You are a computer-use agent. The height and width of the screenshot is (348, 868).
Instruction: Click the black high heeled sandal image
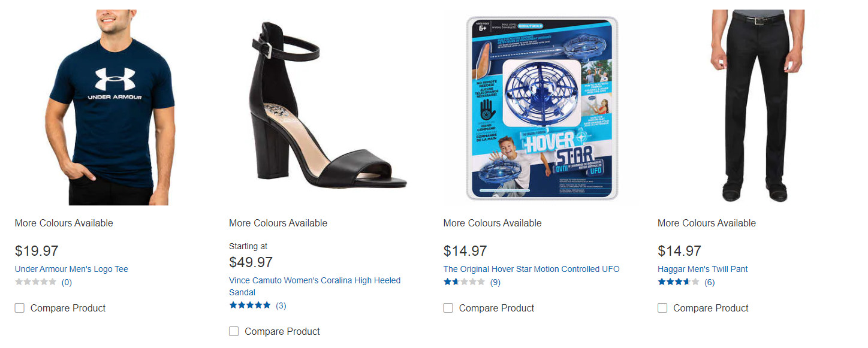[324, 108]
